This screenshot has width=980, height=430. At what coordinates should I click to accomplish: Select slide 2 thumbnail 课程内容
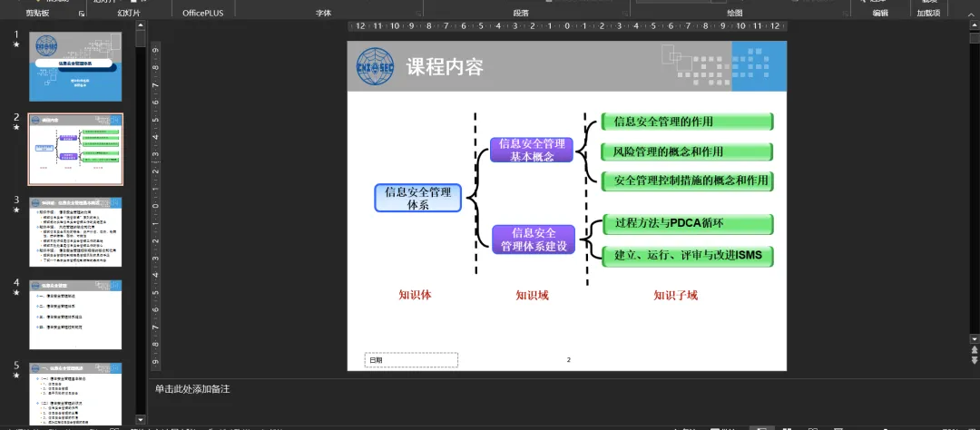pyautogui.click(x=75, y=150)
